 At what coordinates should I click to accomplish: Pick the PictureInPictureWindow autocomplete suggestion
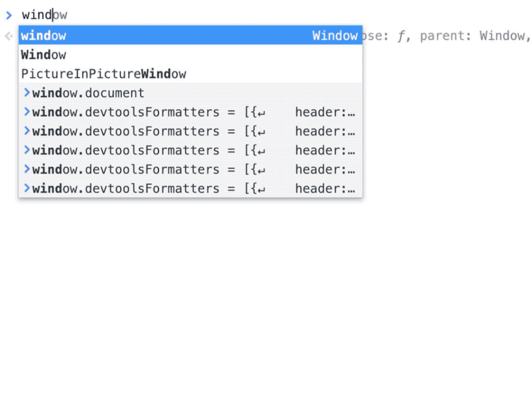(x=104, y=74)
